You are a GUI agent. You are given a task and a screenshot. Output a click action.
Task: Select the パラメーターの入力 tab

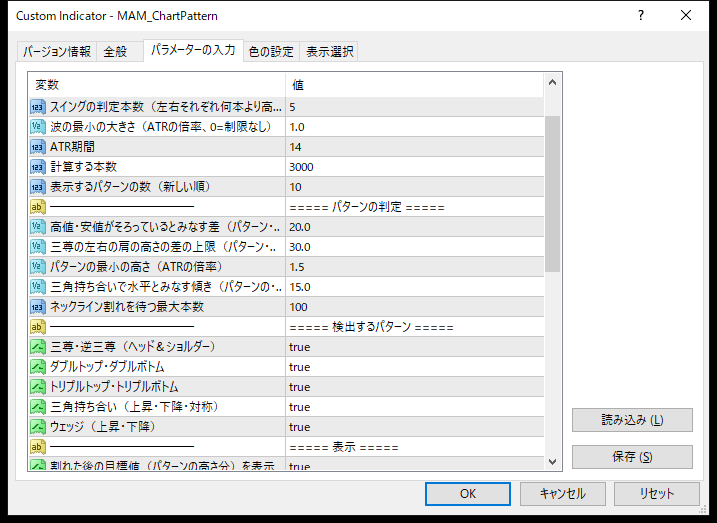coord(193,50)
